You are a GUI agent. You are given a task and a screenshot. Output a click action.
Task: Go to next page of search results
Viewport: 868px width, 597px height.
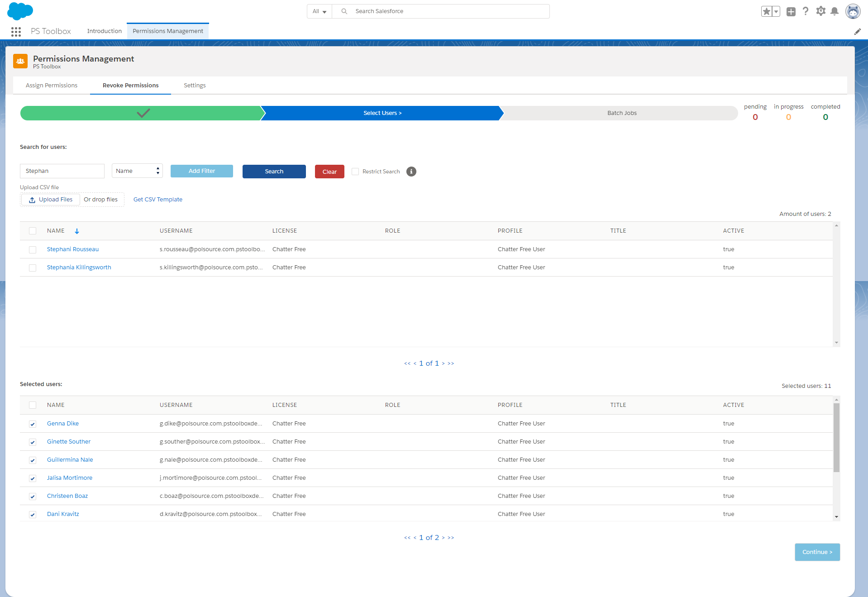[x=444, y=363]
